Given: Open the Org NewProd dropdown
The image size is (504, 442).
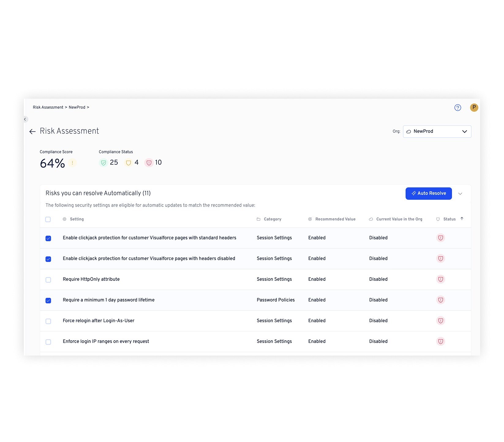Looking at the screenshot, I should 437,131.
